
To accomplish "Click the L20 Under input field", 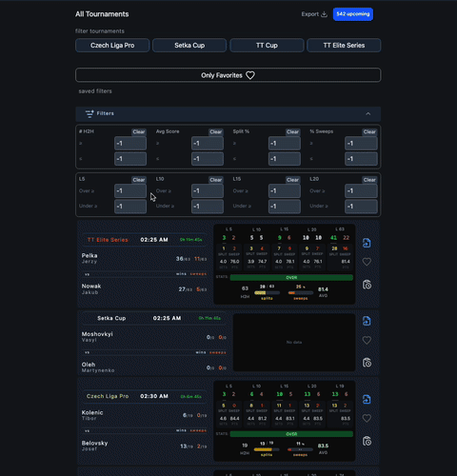I will click(x=361, y=207).
